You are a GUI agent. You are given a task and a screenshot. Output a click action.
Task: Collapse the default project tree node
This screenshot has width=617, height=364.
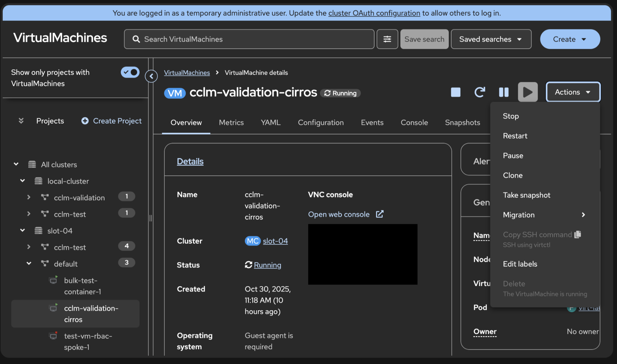29,264
